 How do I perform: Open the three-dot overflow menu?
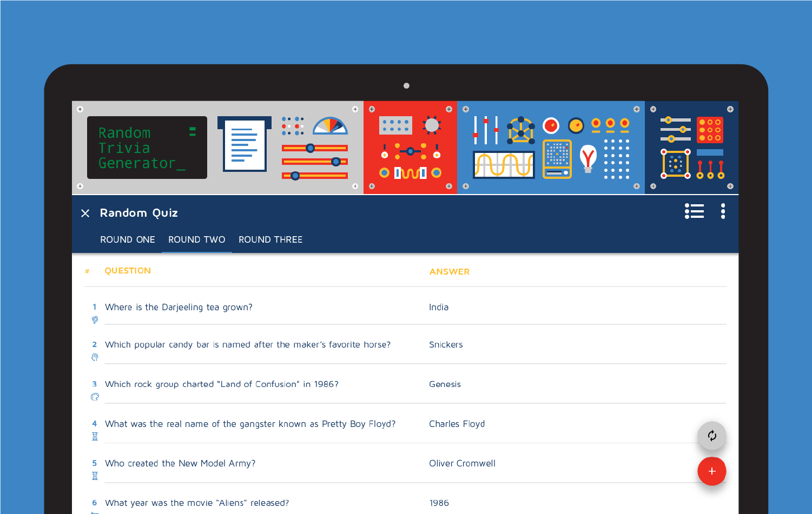click(723, 211)
